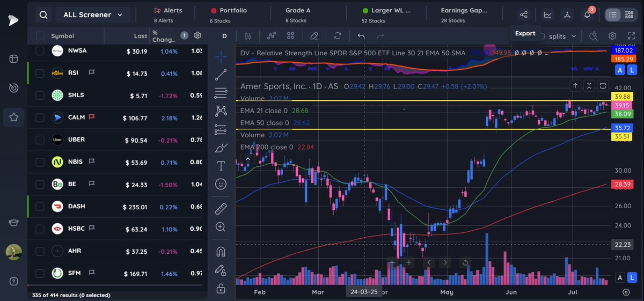Switch to detailed grid view layout
This screenshot has width=644, height=301.
pyautogui.click(x=629, y=15)
